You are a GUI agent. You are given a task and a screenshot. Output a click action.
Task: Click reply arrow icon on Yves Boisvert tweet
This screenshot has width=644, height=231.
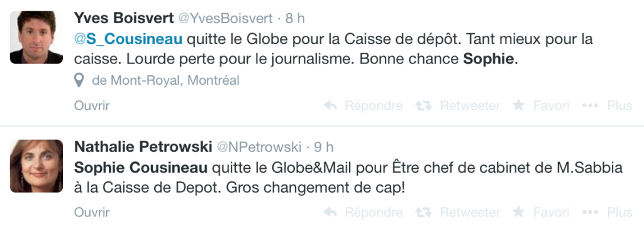click(330, 105)
